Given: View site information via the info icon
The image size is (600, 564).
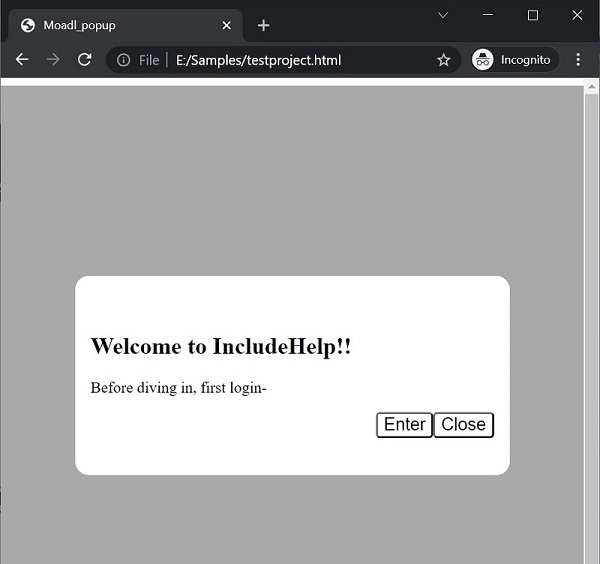Looking at the screenshot, I should [123, 60].
